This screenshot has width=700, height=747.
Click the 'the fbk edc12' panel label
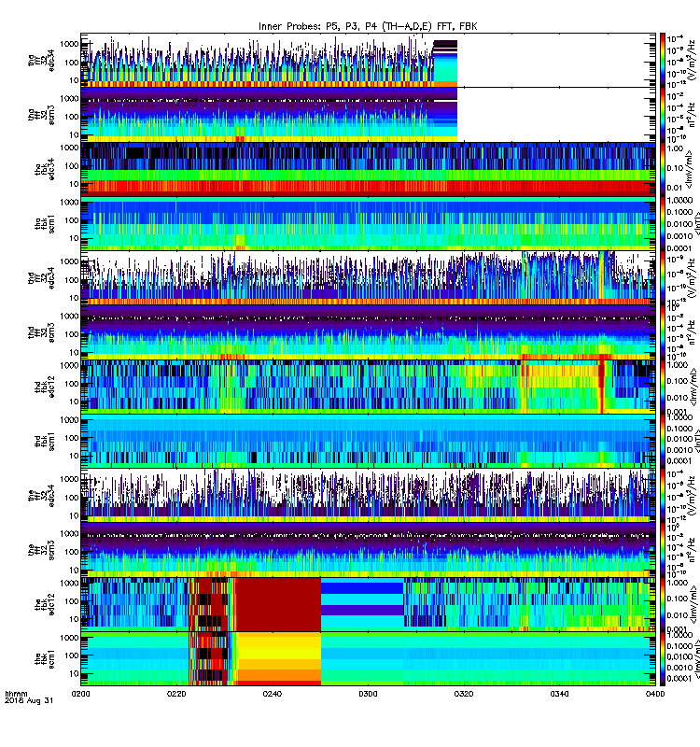[x=45, y=604]
